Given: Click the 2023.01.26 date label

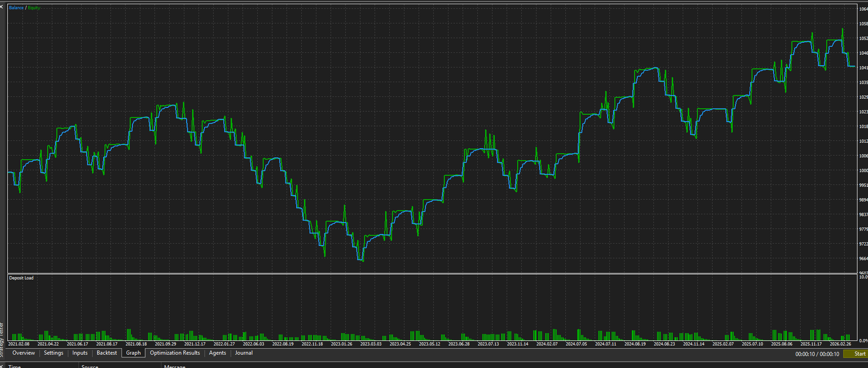Looking at the screenshot, I should 342,344.
